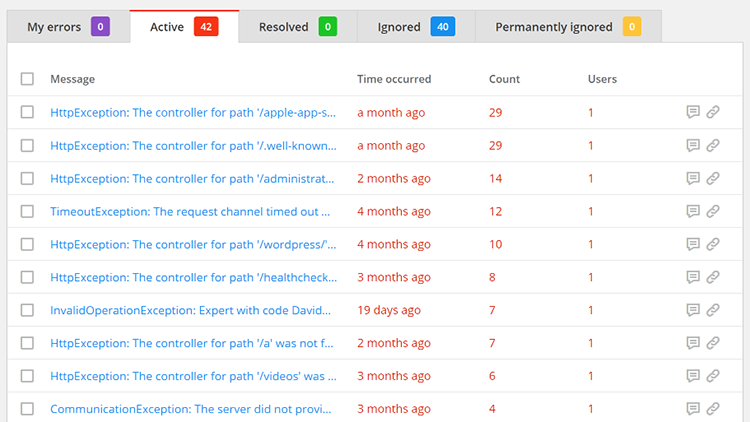Click link icon on the '/a' error row
This screenshot has height=422, width=750.
pyautogui.click(x=713, y=343)
